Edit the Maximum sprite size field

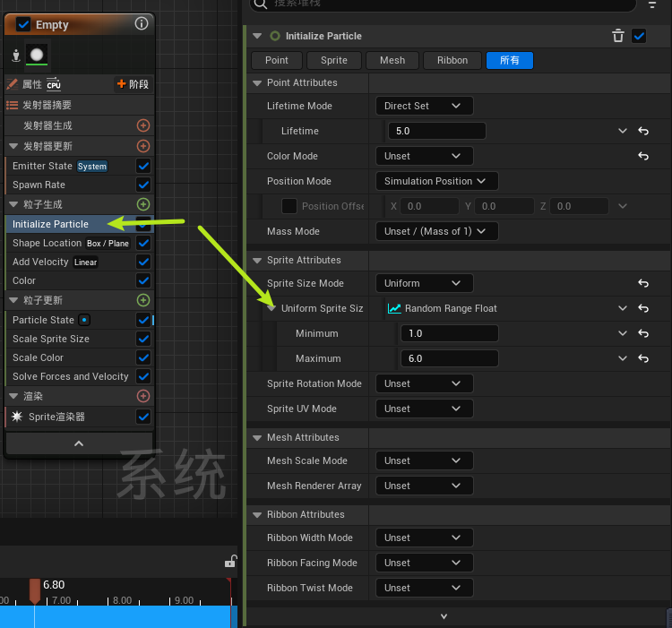pos(449,358)
